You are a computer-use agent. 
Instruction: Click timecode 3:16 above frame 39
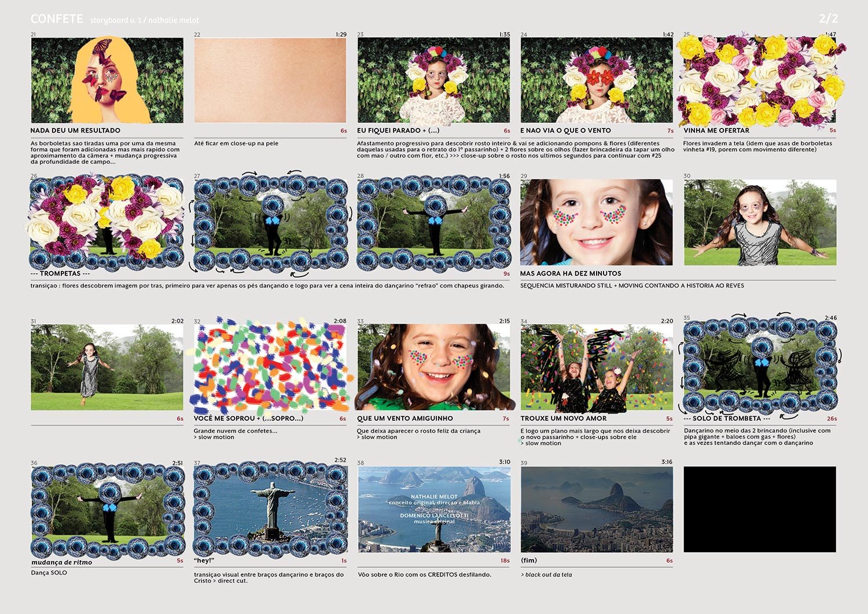667,462
